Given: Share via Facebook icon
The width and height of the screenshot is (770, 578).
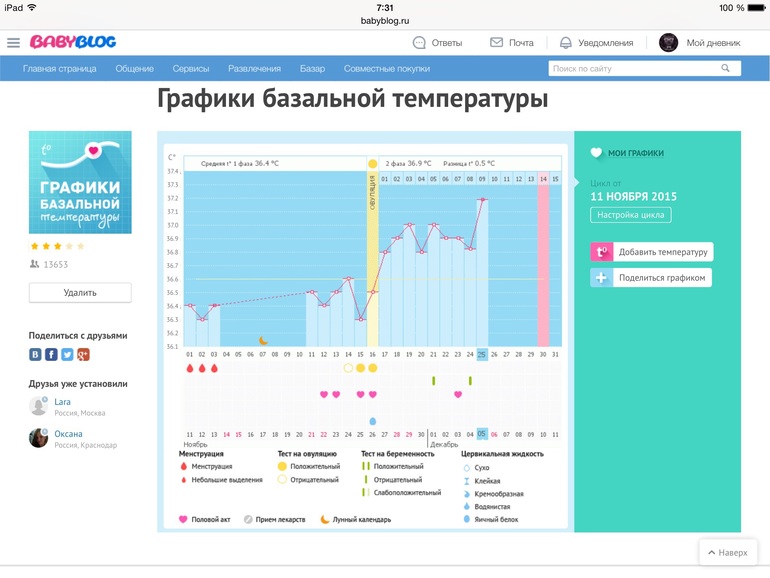Looking at the screenshot, I should (x=51, y=354).
